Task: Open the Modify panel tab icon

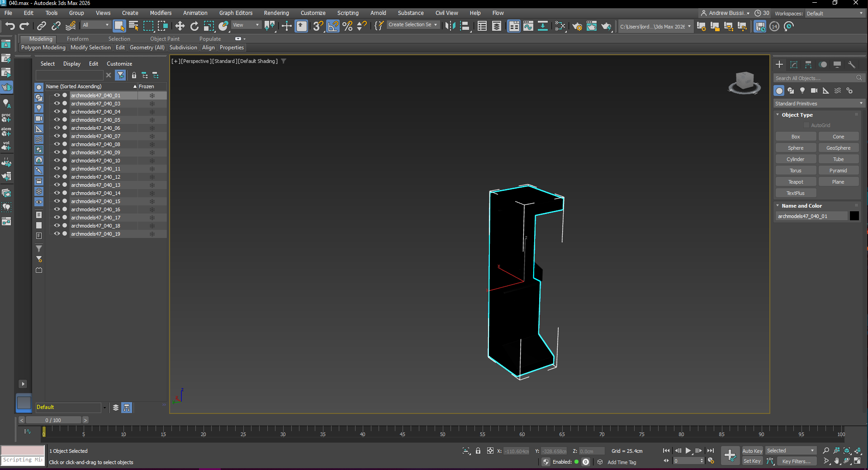Action: pos(794,65)
